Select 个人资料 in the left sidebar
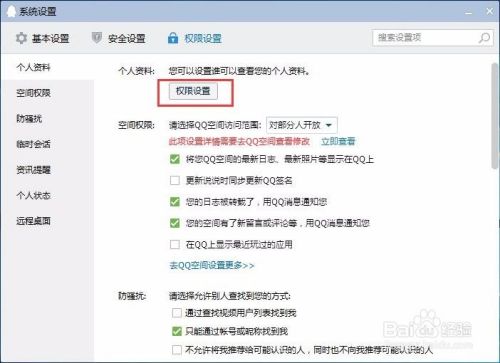Viewport: 500px width, 363px height. coord(33,67)
